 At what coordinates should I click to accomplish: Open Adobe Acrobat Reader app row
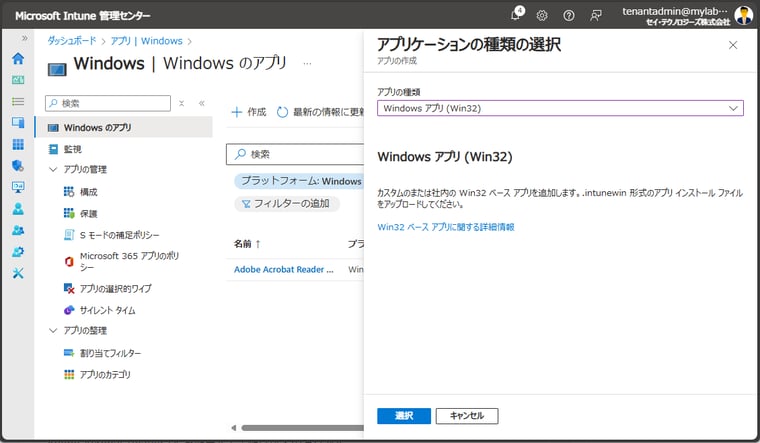click(x=284, y=269)
